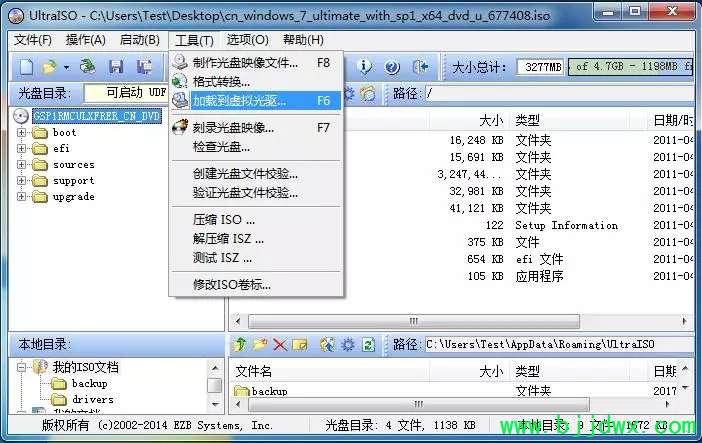This screenshot has width=702, height=443.
Task: Click the Open CD/DVD toolbar icon
Action: (x=88, y=66)
